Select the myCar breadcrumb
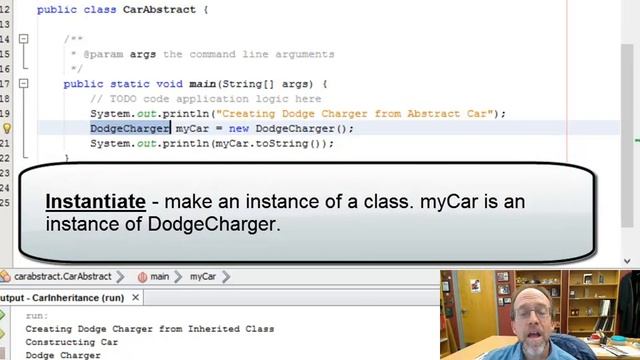640x360 pixels. pos(202,277)
